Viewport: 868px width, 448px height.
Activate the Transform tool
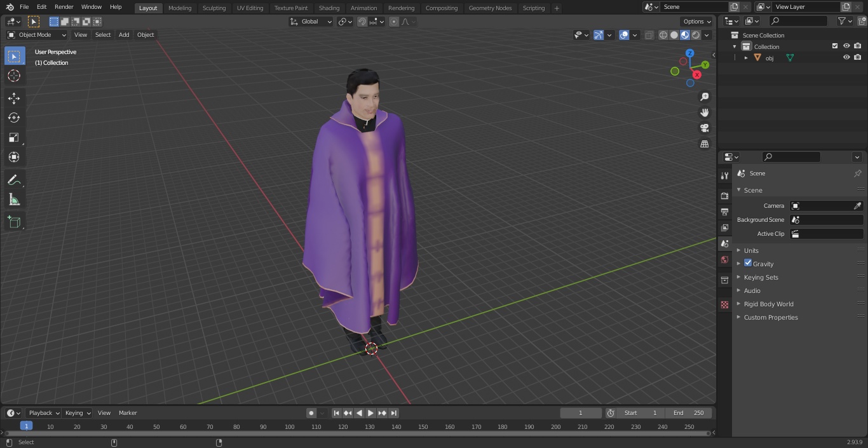pos(14,157)
